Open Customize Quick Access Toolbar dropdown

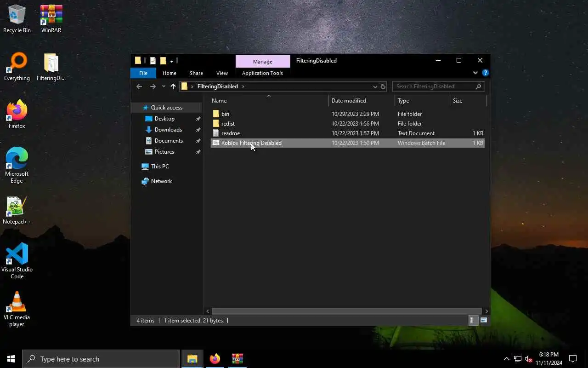pos(171,61)
